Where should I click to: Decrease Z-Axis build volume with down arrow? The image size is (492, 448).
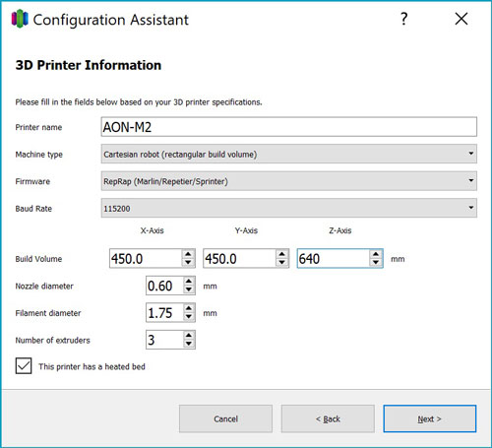[x=376, y=263]
